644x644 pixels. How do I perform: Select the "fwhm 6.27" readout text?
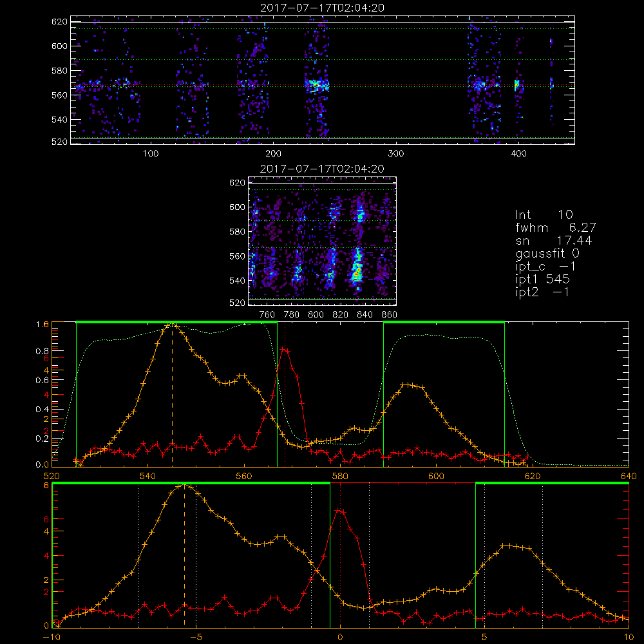[555, 227]
